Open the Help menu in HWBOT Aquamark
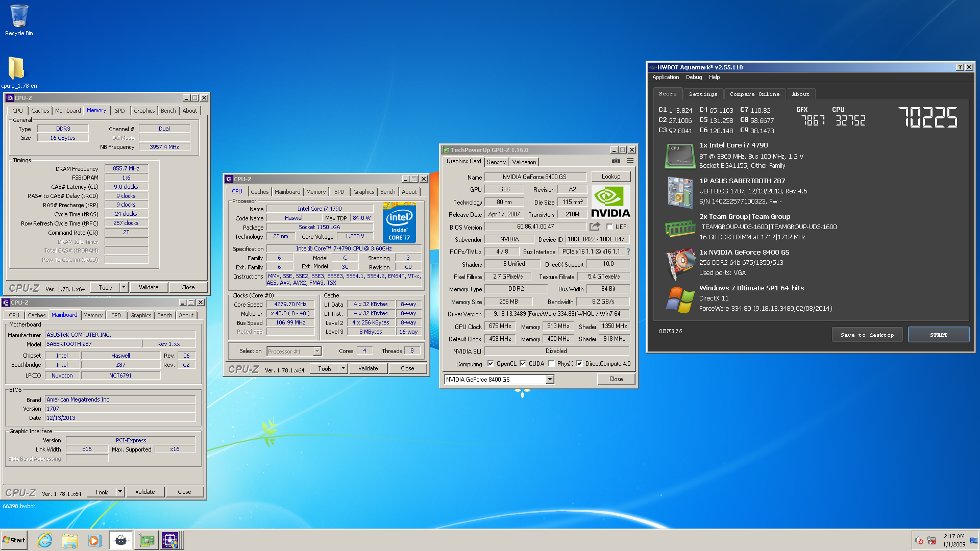980x551 pixels. (x=714, y=77)
